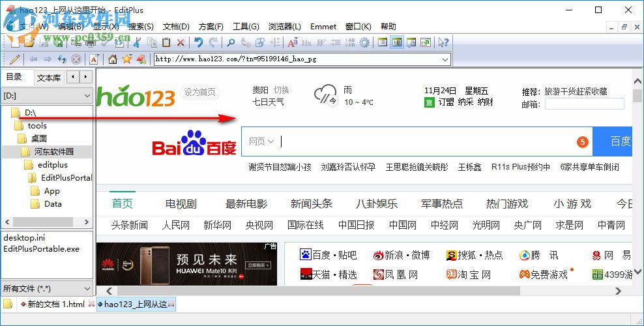This screenshot has height=326, width=644.
Task: Click the 人民网 link
Action: pos(176,226)
